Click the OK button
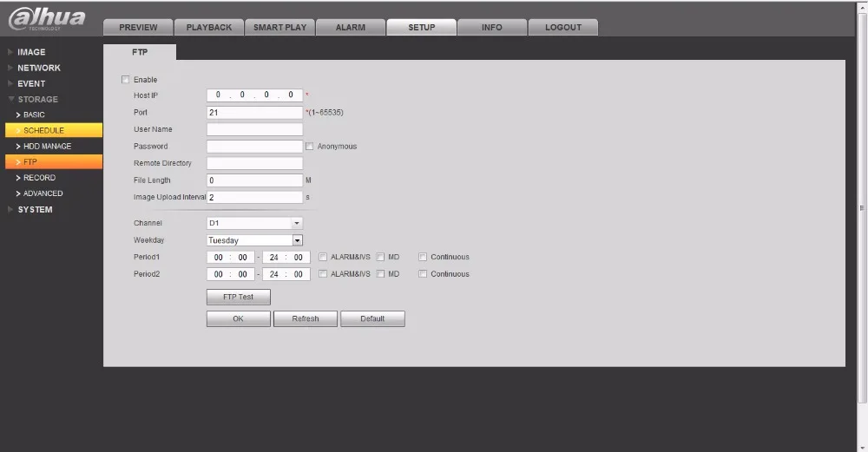Viewport: 868px width, 452px height. click(239, 318)
